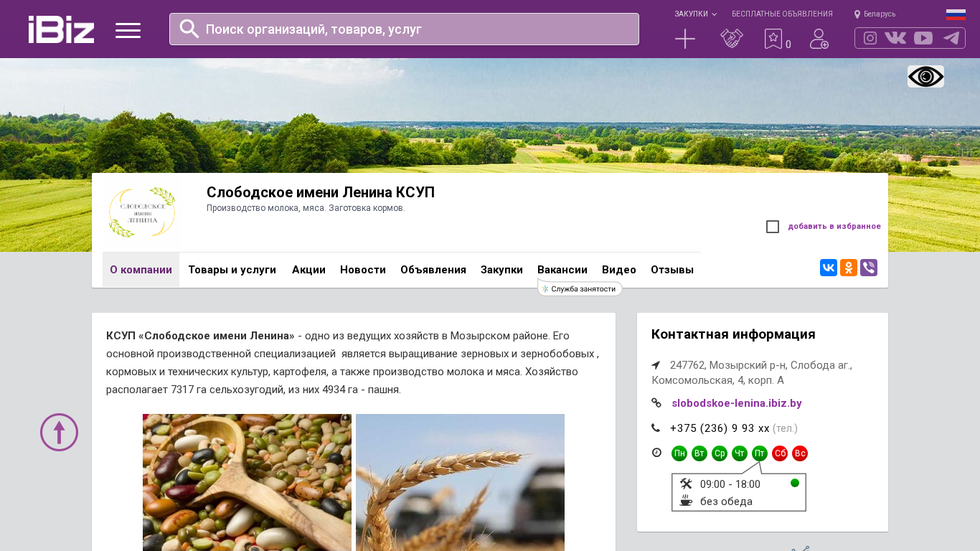The image size is (980, 551).
Task: Open the wheat ears photo
Action: pos(460,482)
